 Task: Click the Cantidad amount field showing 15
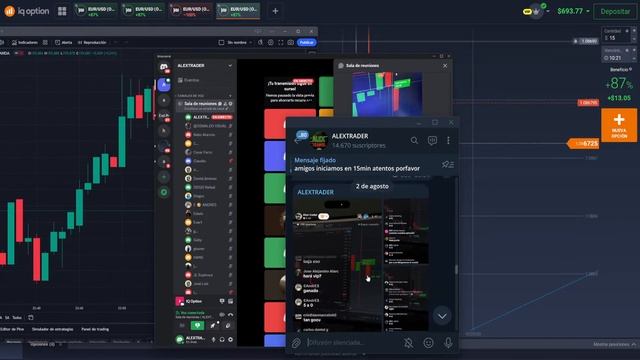coord(616,35)
